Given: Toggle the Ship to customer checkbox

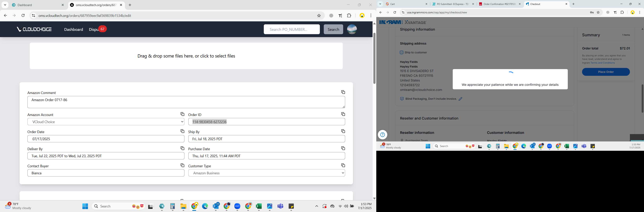Looking at the screenshot, I should tap(402, 53).
